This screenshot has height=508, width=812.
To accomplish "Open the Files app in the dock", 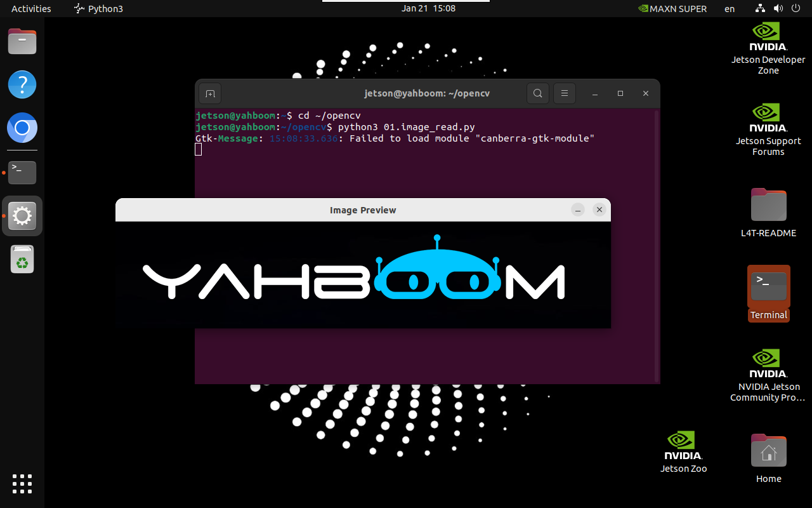I will (22, 42).
